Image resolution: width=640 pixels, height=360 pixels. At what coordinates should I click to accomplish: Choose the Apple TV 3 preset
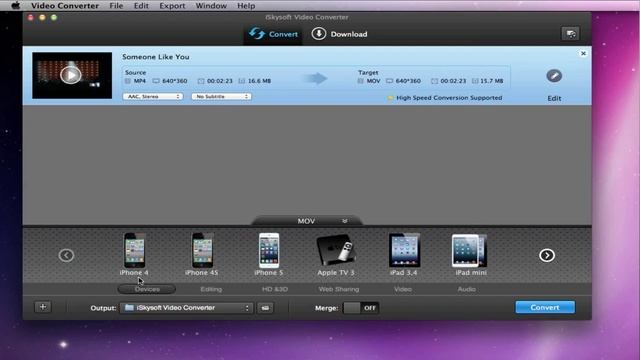tap(336, 254)
